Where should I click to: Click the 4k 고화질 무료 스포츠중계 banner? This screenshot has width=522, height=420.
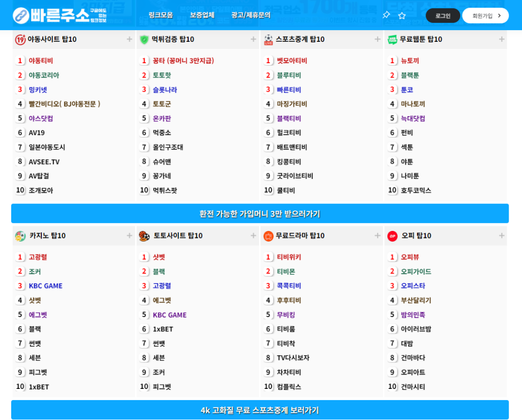point(260,410)
